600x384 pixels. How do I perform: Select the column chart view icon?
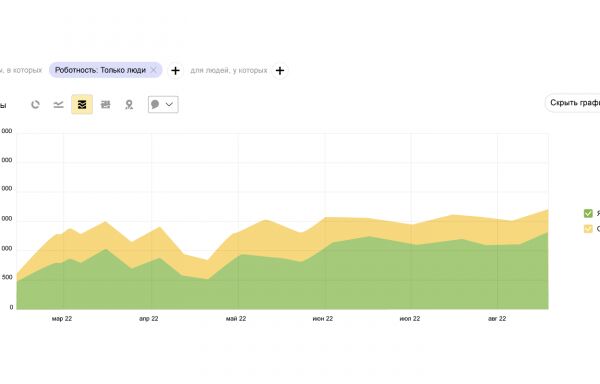coord(106,104)
